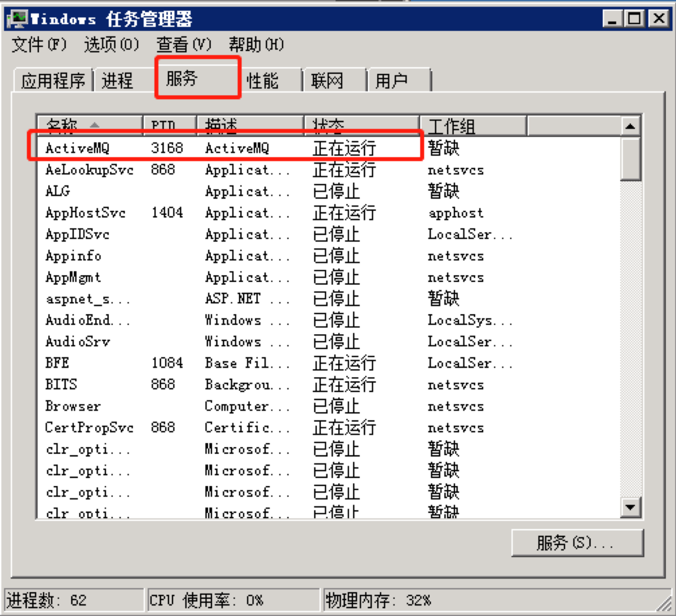Click the vertical scrollbar thumb
Image resolution: width=676 pixels, height=616 pixels.
(x=630, y=159)
